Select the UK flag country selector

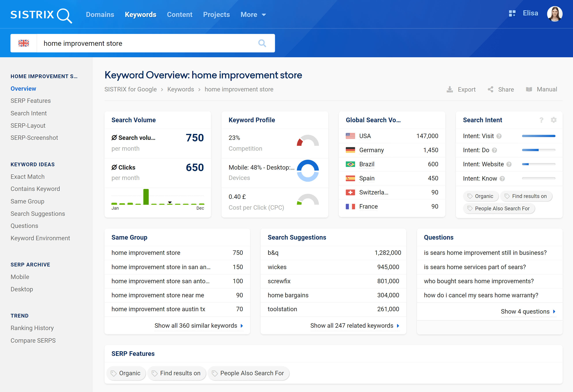(24, 43)
